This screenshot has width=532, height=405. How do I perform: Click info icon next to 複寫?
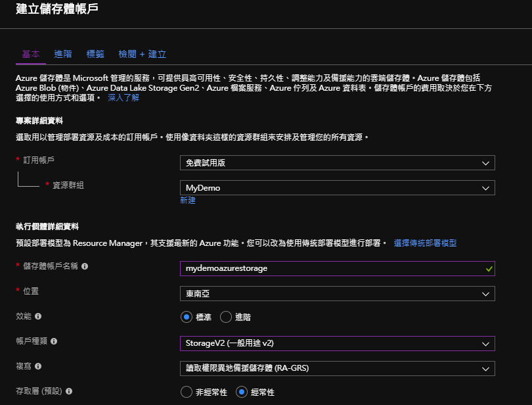pyautogui.click(x=38, y=366)
